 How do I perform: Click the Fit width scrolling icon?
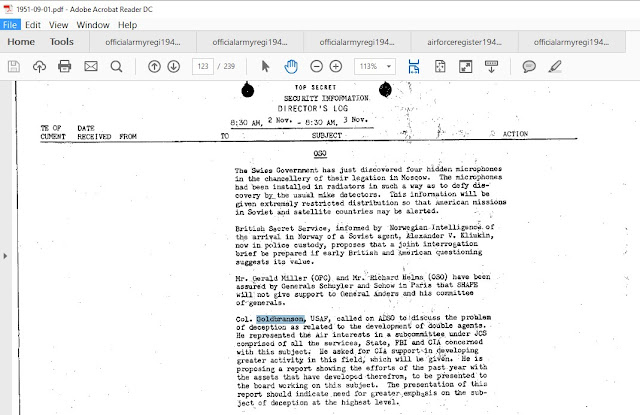click(x=414, y=66)
